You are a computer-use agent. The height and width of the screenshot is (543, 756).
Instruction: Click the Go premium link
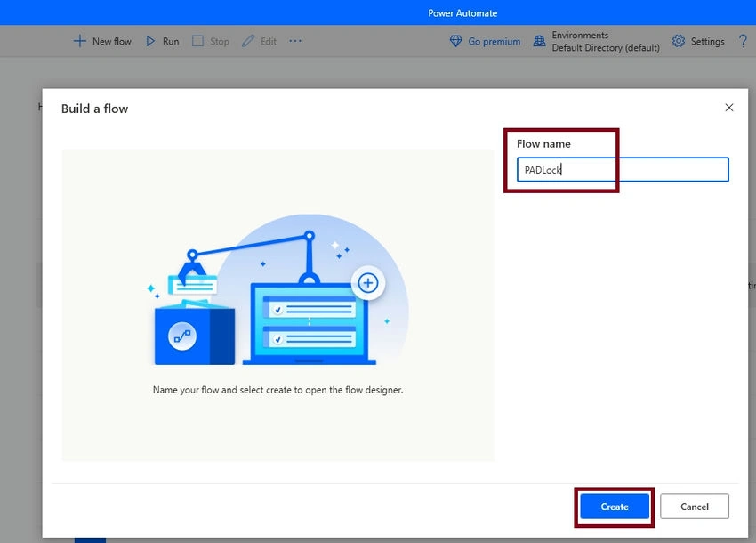(x=495, y=42)
